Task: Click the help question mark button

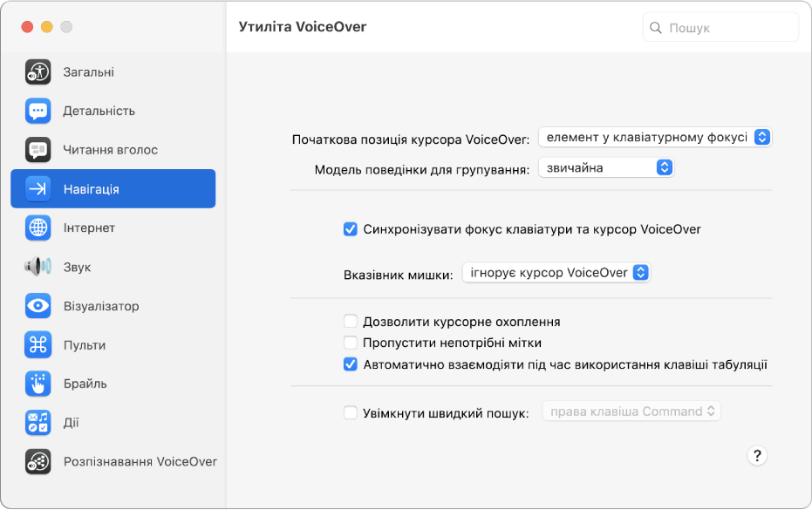Action: [x=757, y=455]
